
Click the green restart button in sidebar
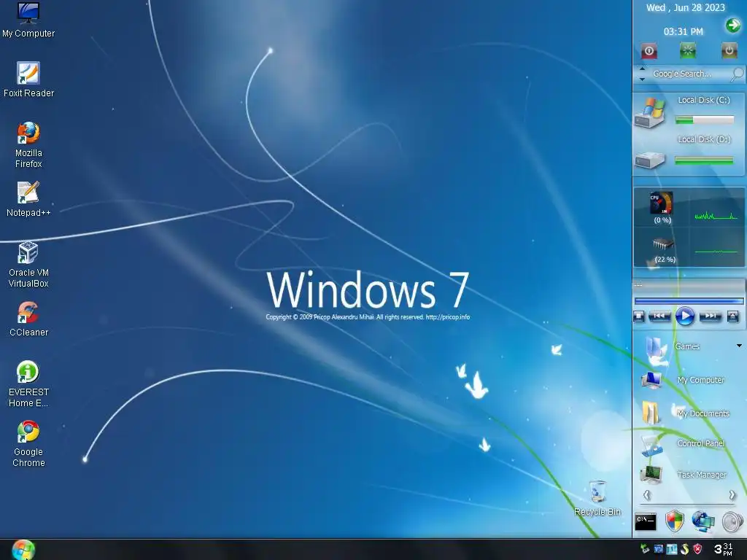click(688, 50)
